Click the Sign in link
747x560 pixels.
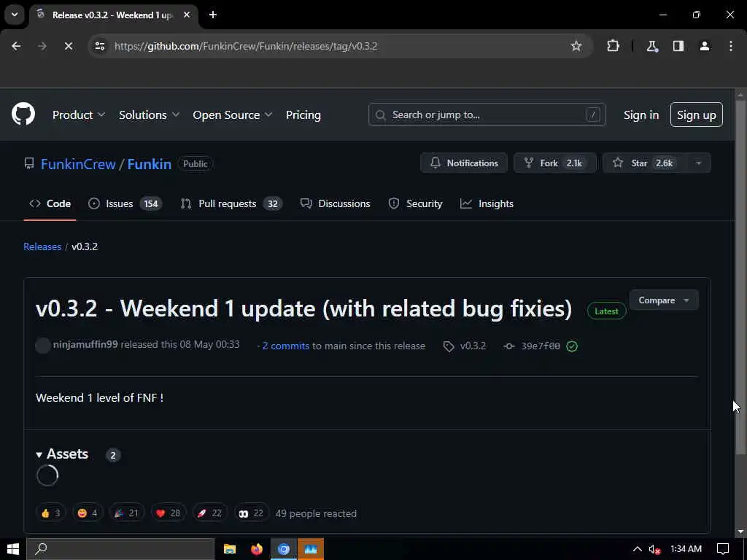640,114
